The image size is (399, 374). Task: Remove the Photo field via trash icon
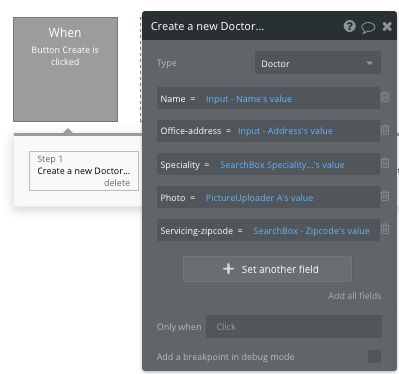pos(385,196)
